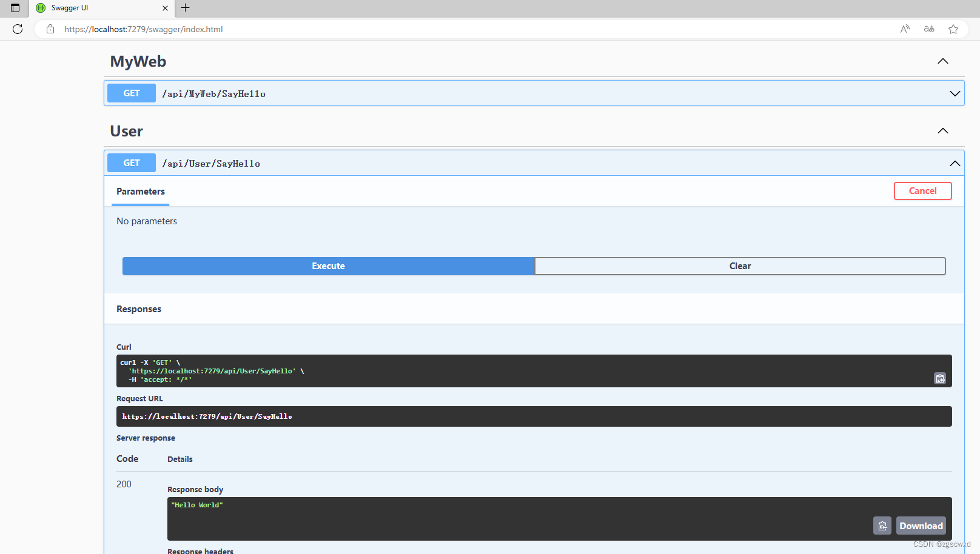
Task: Click the site info lock icon
Action: point(50,29)
